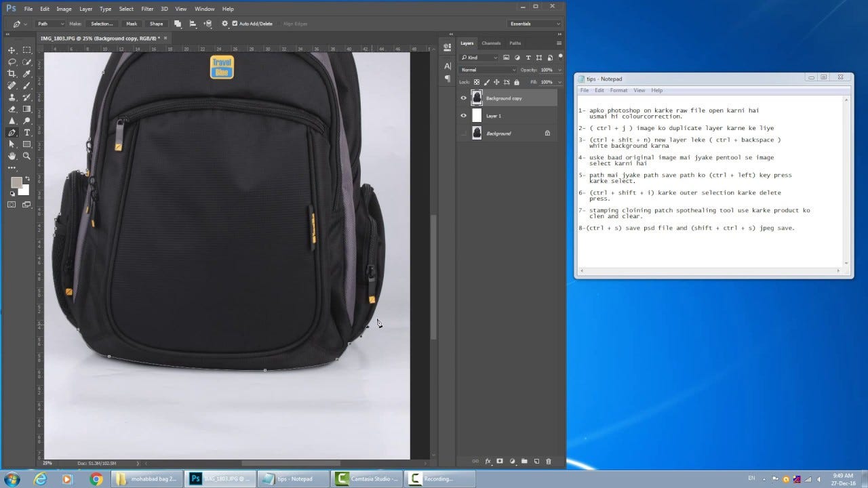This screenshot has width=868, height=488.
Task: Switch to the Channels tab
Action: click(x=491, y=43)
